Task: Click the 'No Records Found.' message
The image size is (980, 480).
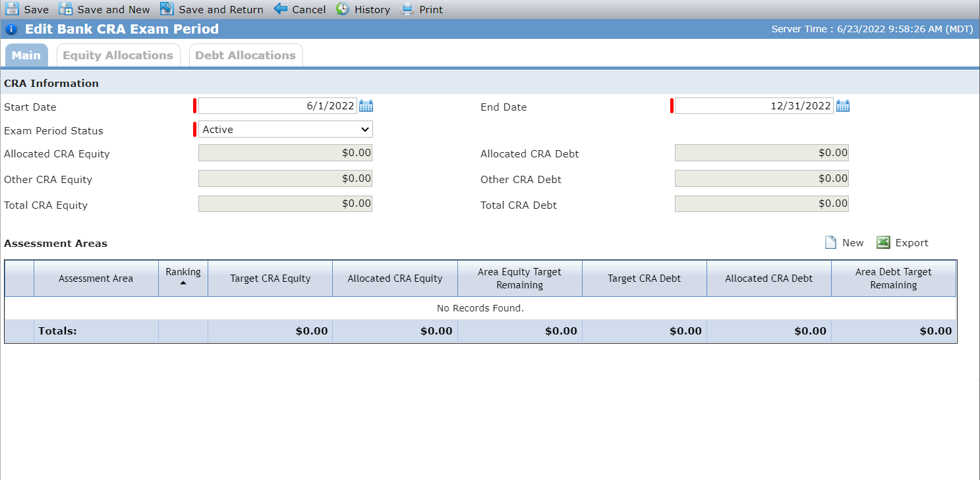Action: click(480, 308)
